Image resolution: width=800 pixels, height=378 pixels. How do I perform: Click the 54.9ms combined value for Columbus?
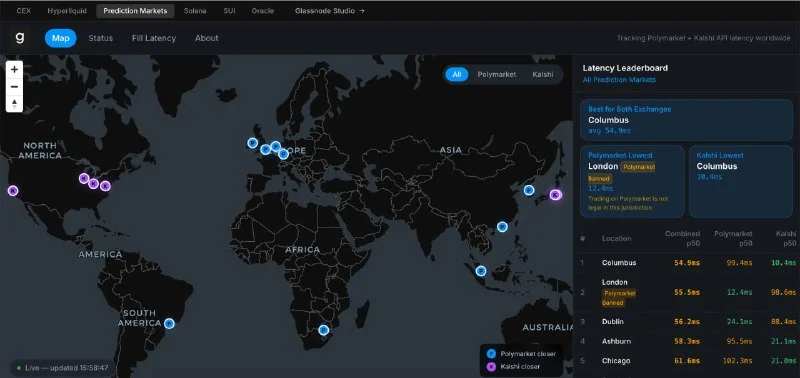(x=687, y=263)
